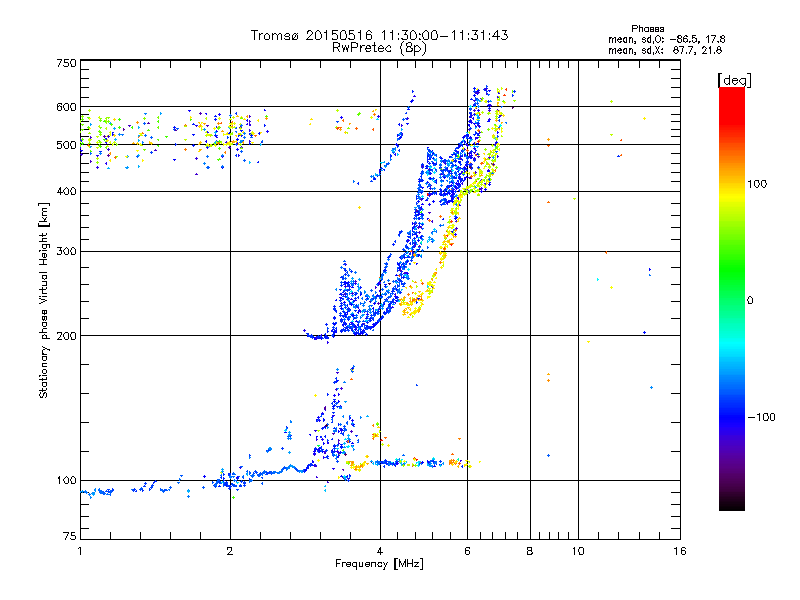800x600 pixels.
Task: Click the '[deg]' colorbar unit label
Action: coord(734,80)
